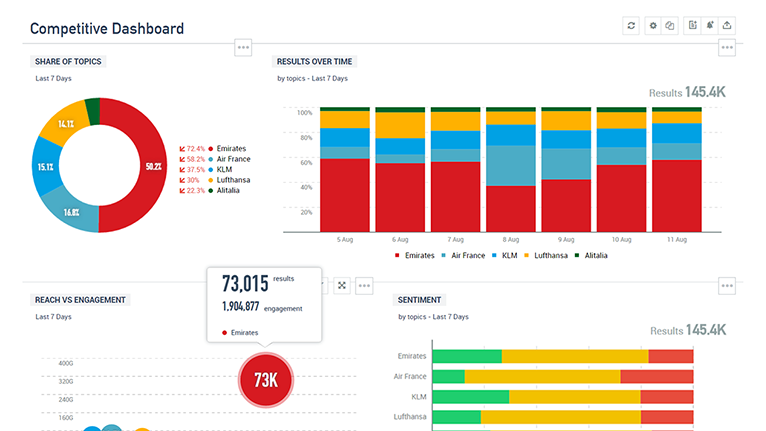This screenshot has height=431, width=766.
Task: Click the blue KLM segment of 10 Aug bar
Action: click(621, 138)
